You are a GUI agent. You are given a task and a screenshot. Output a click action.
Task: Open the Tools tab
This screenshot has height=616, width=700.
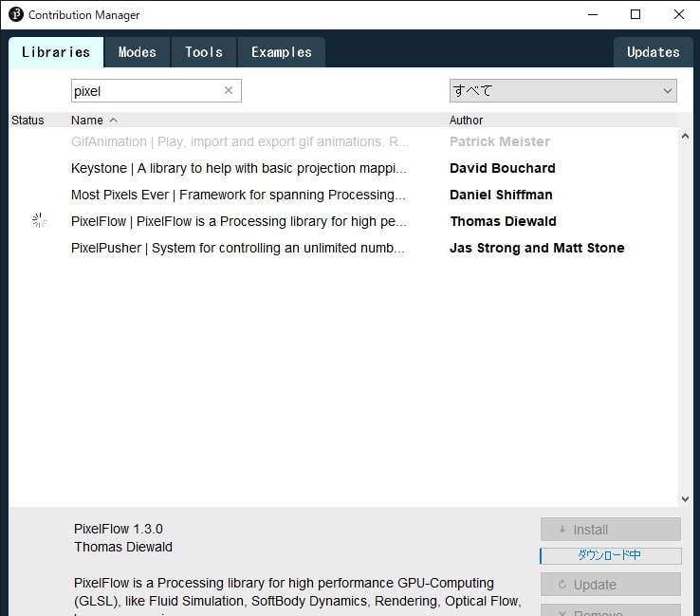tap(204, 52)
